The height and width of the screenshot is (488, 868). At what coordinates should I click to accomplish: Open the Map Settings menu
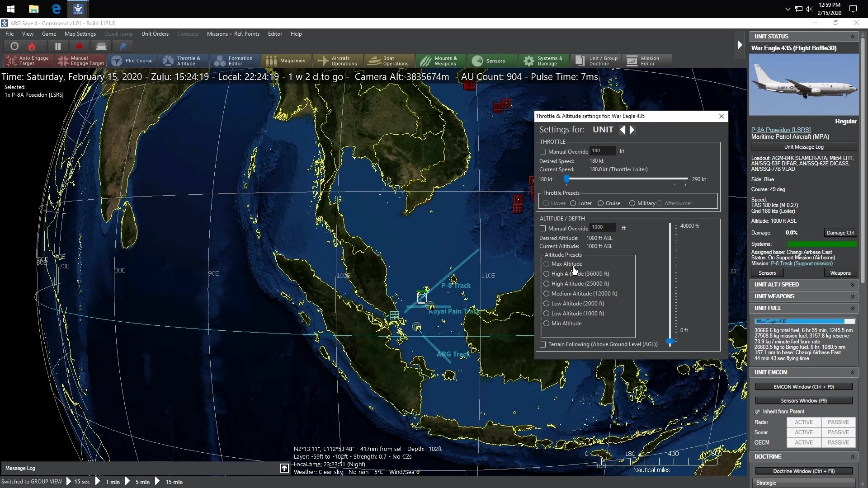coord(80,34)
